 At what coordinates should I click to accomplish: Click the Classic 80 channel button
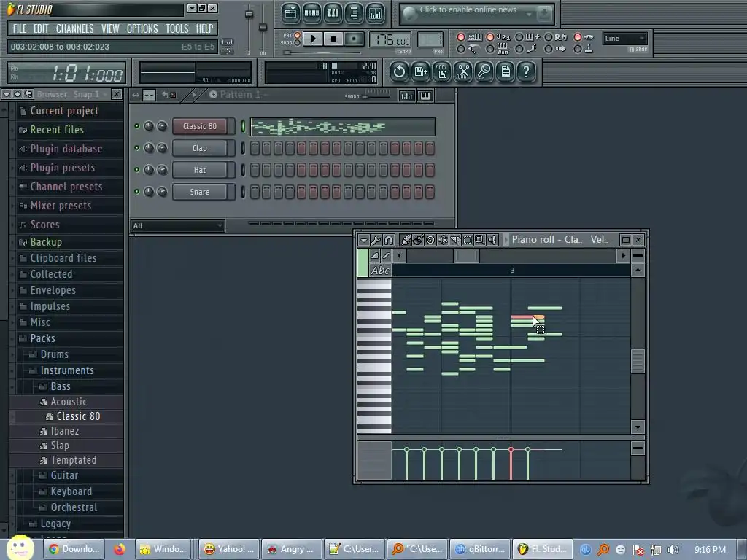coord(200,126)
